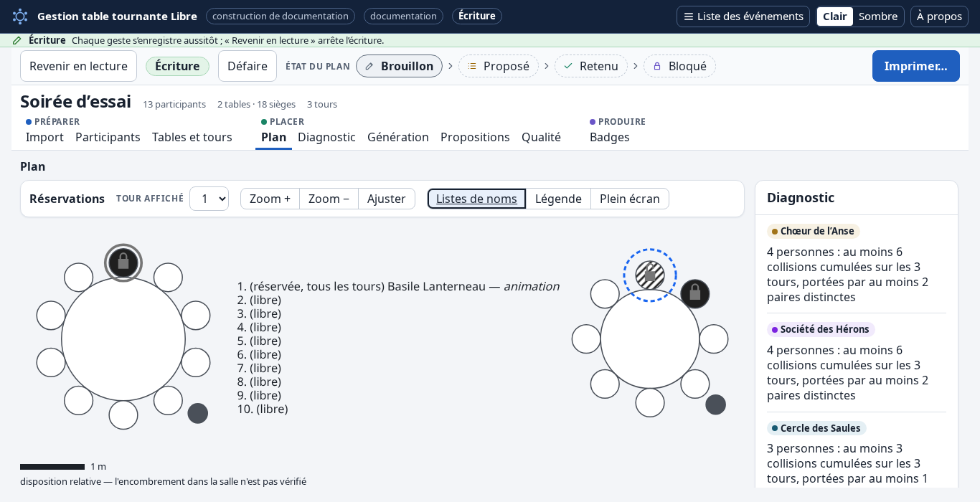The height and width of the screenshot is (502, 980).
Task: Click the dark gray dot near the left table
Action: pos(198,413)
